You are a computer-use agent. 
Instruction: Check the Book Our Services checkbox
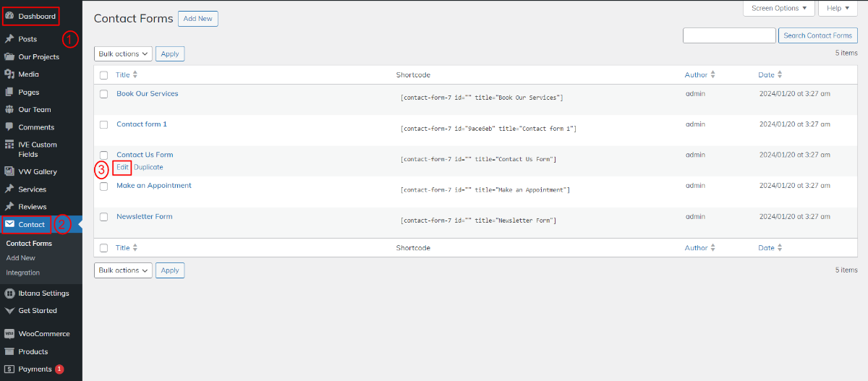[x=103, y=94]
